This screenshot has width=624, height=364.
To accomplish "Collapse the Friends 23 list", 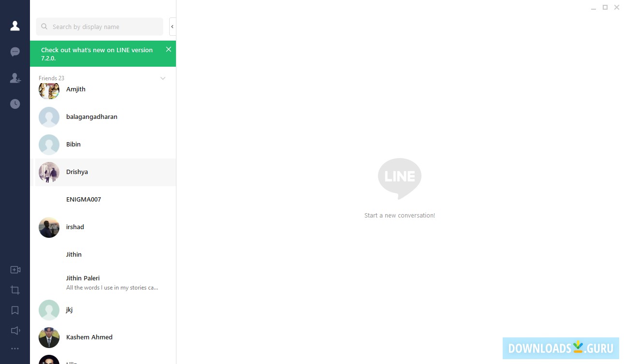I will 163,78.
